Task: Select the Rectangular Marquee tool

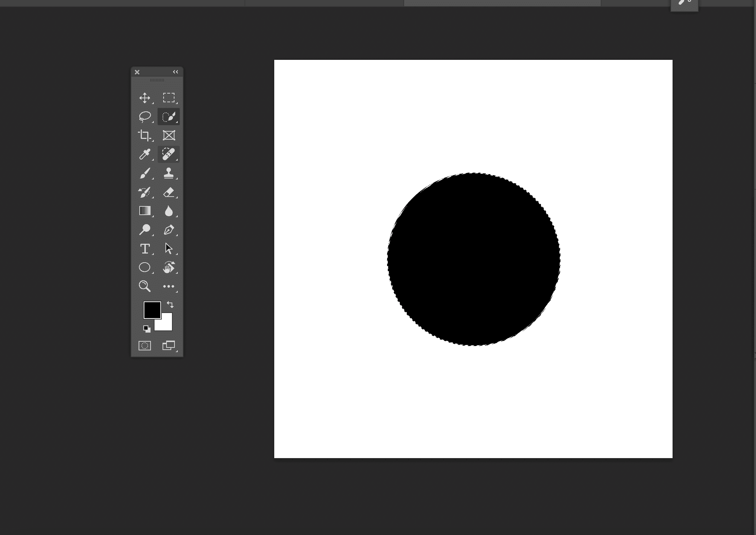Action: coord(169,98)
